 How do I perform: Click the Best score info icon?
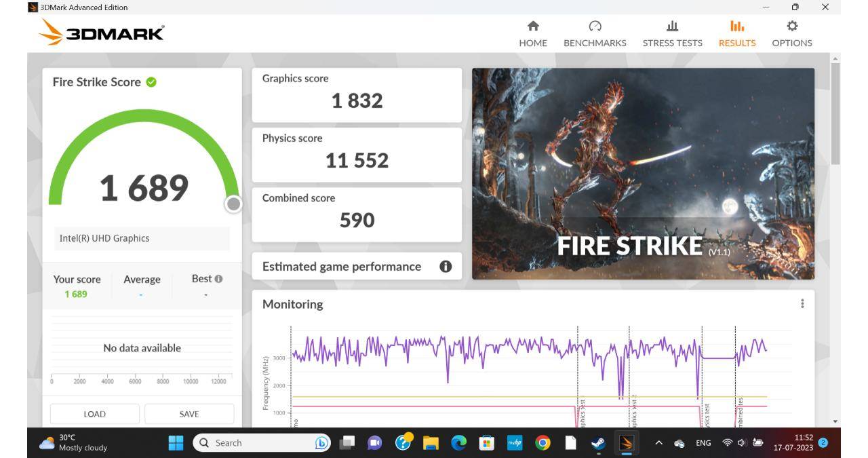(218, 279)
